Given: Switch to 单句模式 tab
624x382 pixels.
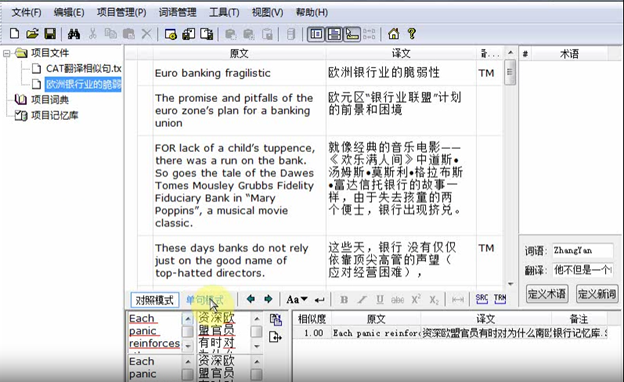Looking at the screenshot, I should click(x=205, y=300).
